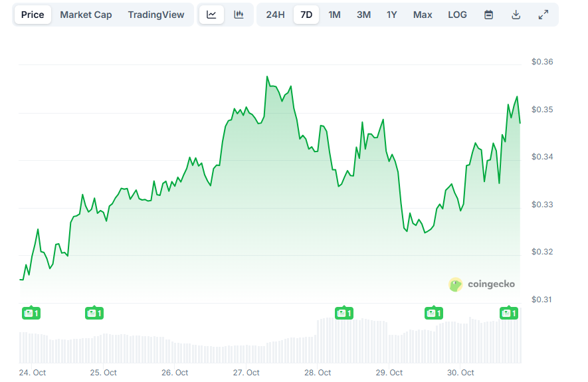Choose the 3M time range
The height and width of the screenshot is (382, 588).
tap(363, 15)
